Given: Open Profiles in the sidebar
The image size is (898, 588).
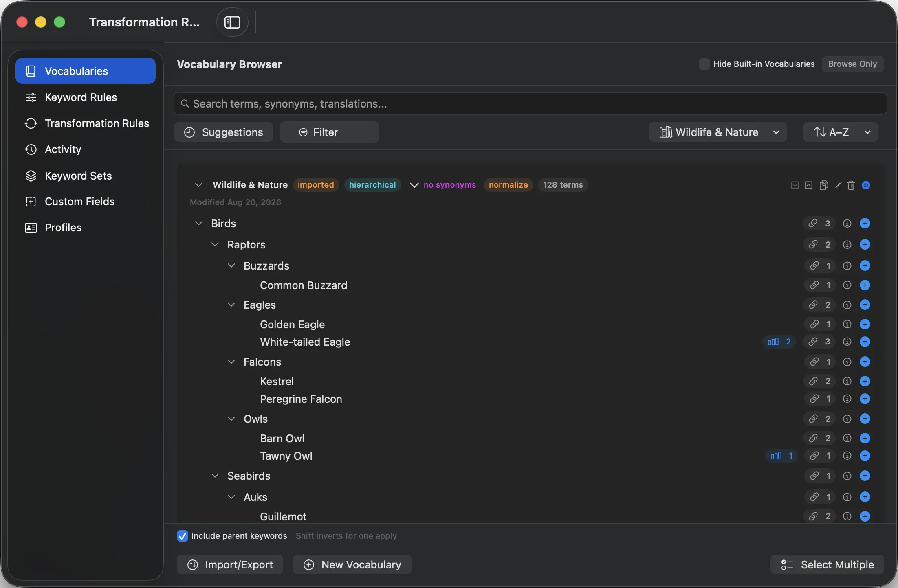Looking at the screenshot, I should tap(86, 227).
